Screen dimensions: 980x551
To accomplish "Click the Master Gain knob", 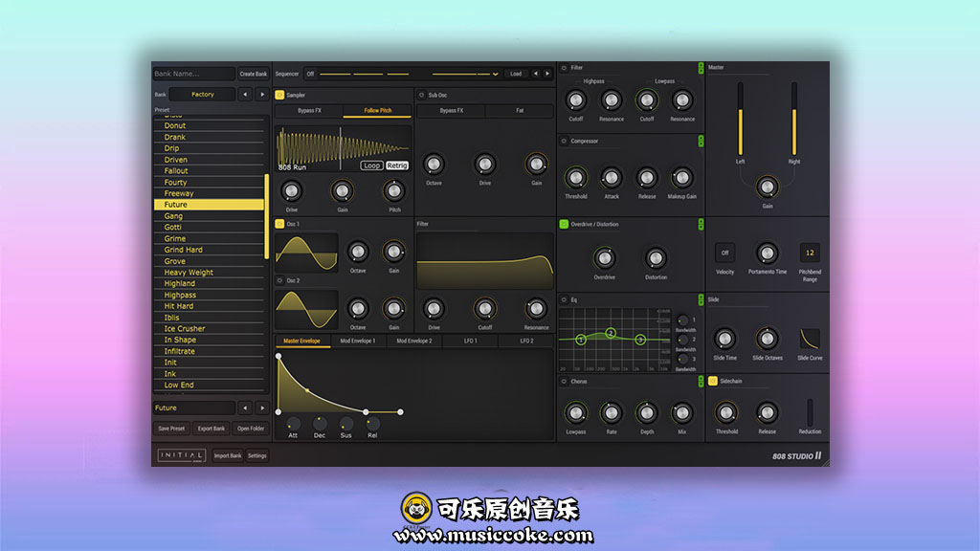I will tap(767, 187).
